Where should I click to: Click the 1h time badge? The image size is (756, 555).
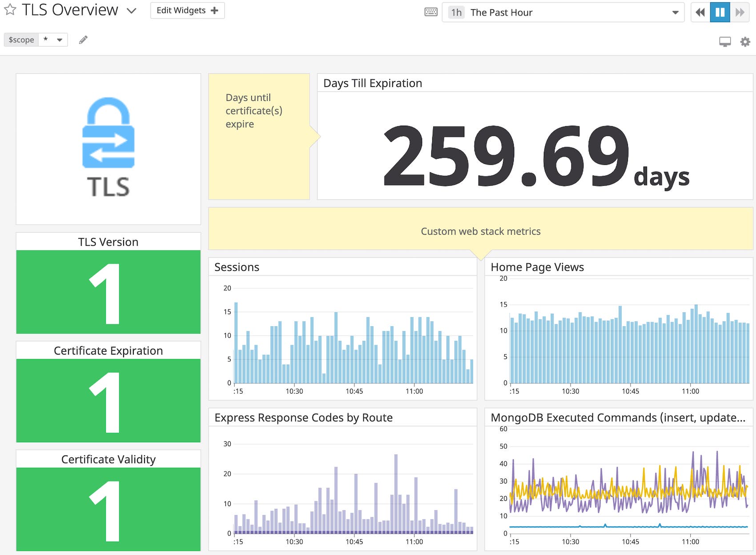454,12
